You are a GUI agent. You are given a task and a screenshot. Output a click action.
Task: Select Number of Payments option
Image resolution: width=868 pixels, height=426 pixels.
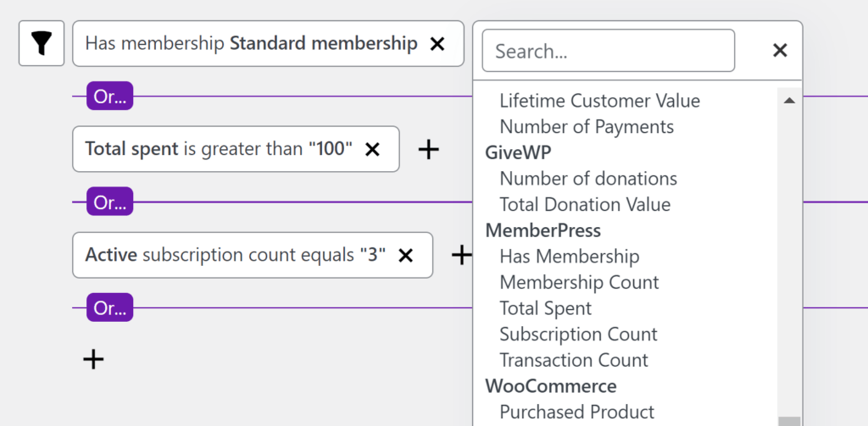click(x=587, y=127)
